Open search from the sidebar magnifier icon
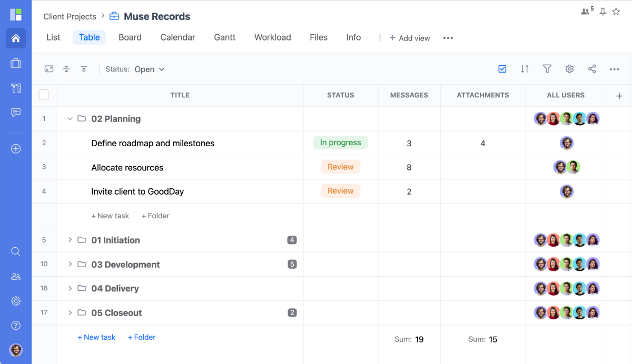The image size is (632, 364). click(x=16, y=251)
